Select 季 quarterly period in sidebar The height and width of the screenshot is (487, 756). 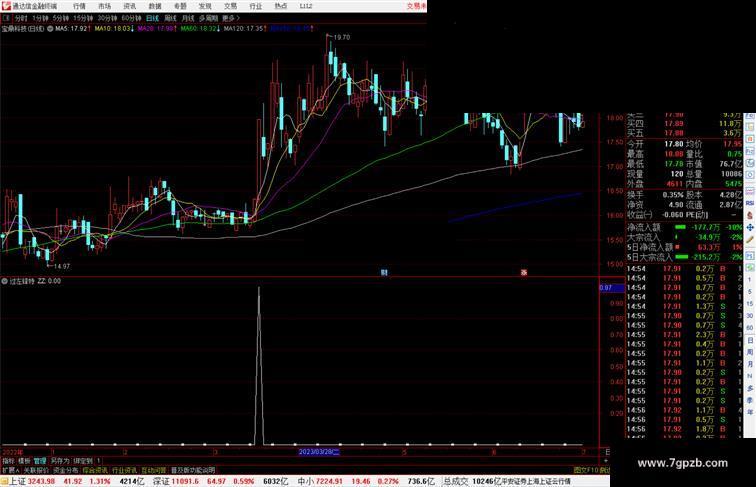click(x=750, y=400)
